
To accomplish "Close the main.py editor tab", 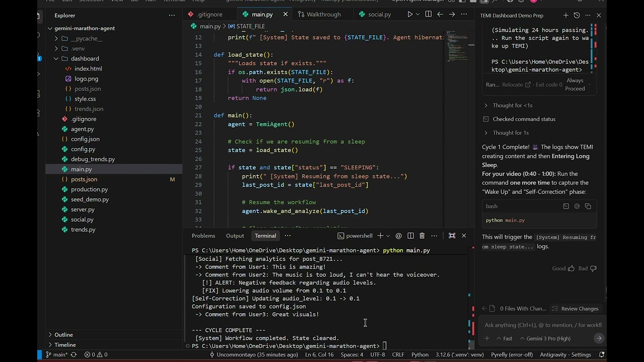I will [x=285, y=15].
